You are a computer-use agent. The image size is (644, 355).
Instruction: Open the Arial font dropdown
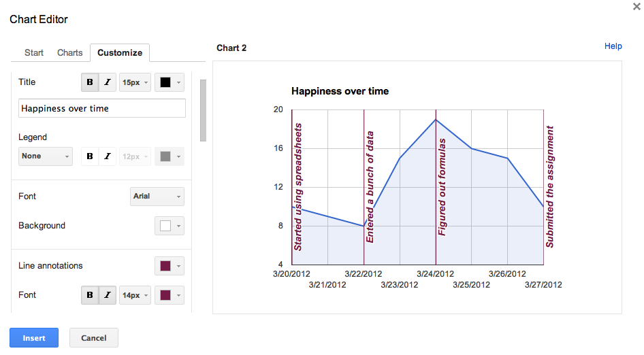(157, 197)
